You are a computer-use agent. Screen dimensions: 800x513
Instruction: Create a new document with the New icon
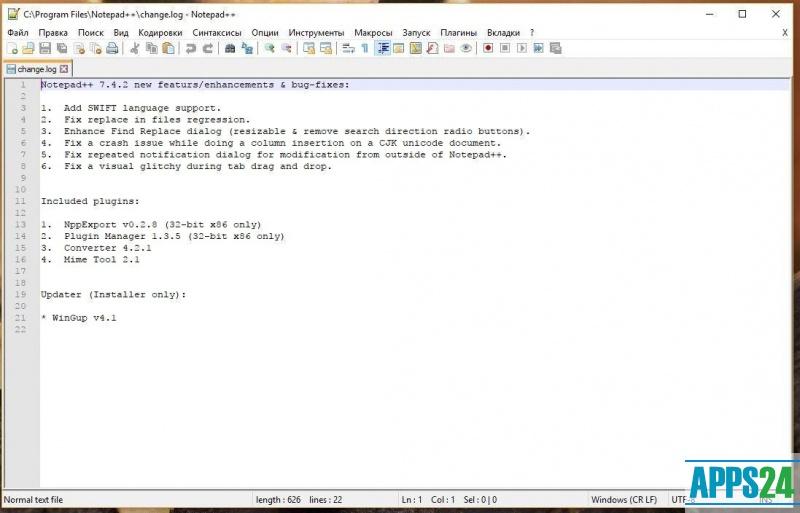coord(12,48)
